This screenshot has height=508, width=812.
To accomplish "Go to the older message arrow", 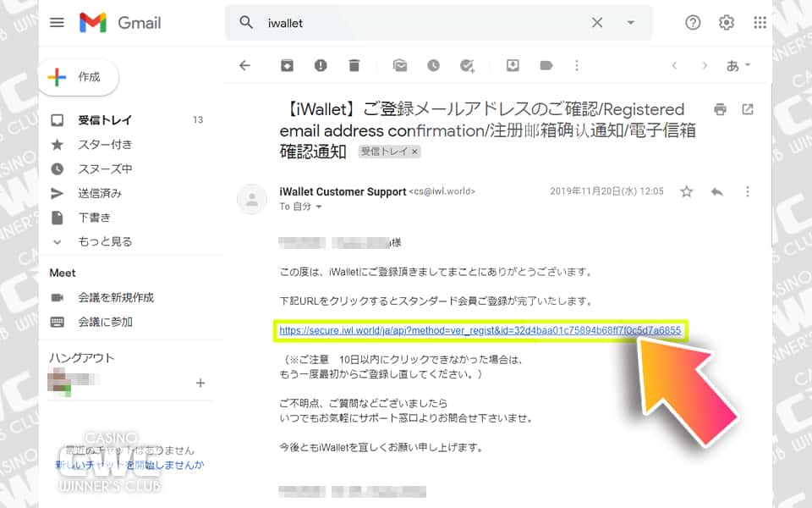I will click(705, 65).
